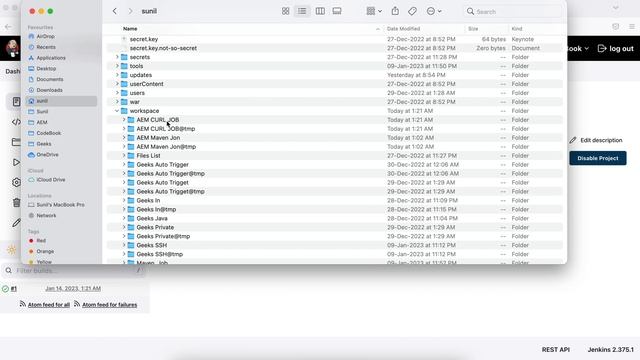Open Desktop in Finder sidebar

coord(46,69)
